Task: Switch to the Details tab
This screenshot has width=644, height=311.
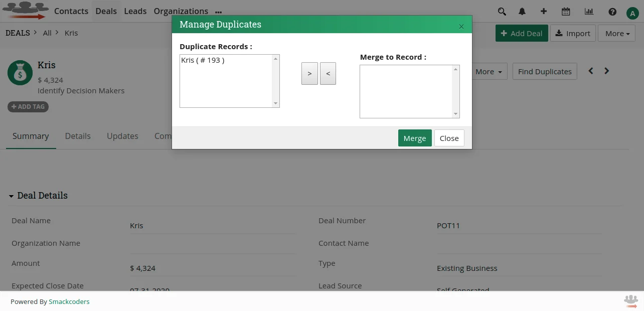Action: [x=78, y=136]
